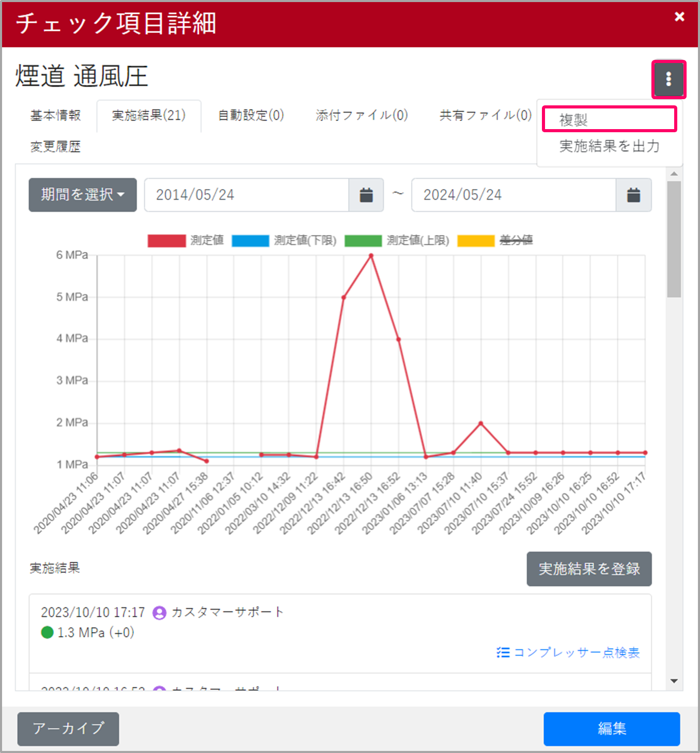Click the scrollbar down arrow
Viewport: 700px width, 753px height.
[x=674, y=681]
